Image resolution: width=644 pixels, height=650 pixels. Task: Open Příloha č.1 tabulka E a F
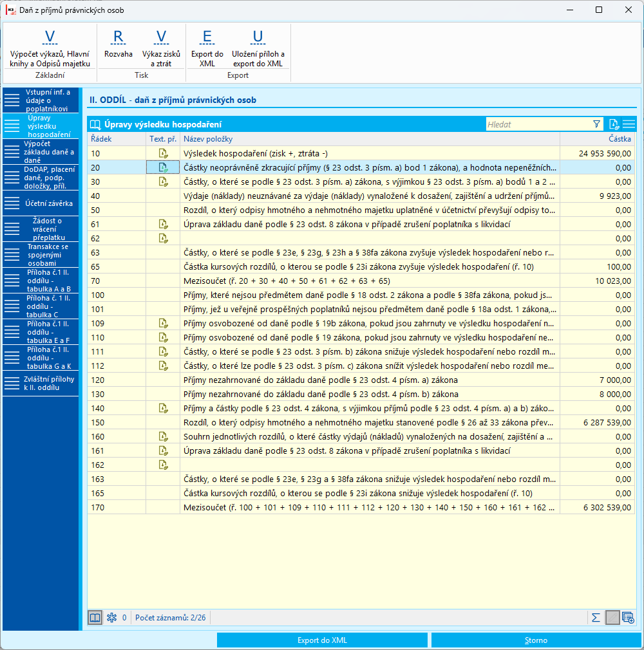pyautogui.click(x=41, y=332)
